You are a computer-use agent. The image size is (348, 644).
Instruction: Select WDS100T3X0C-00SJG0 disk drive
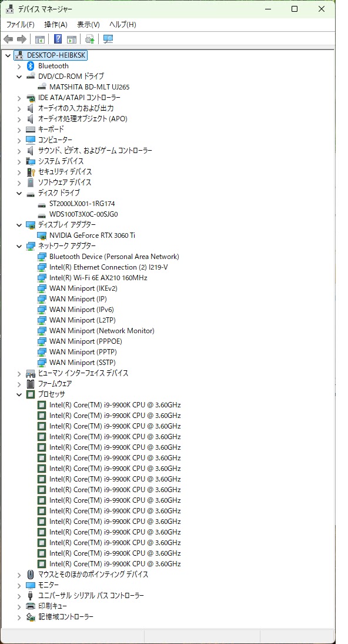[83, 214]
